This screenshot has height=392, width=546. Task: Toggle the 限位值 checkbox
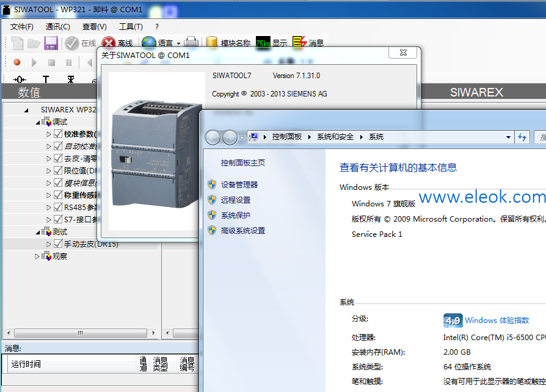click(58, 170)
